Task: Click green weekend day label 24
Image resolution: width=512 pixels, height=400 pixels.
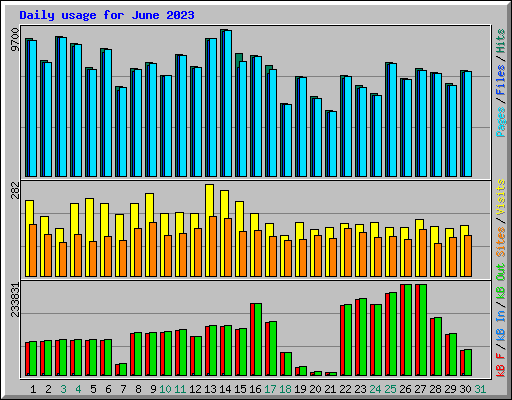Action: 375,389
